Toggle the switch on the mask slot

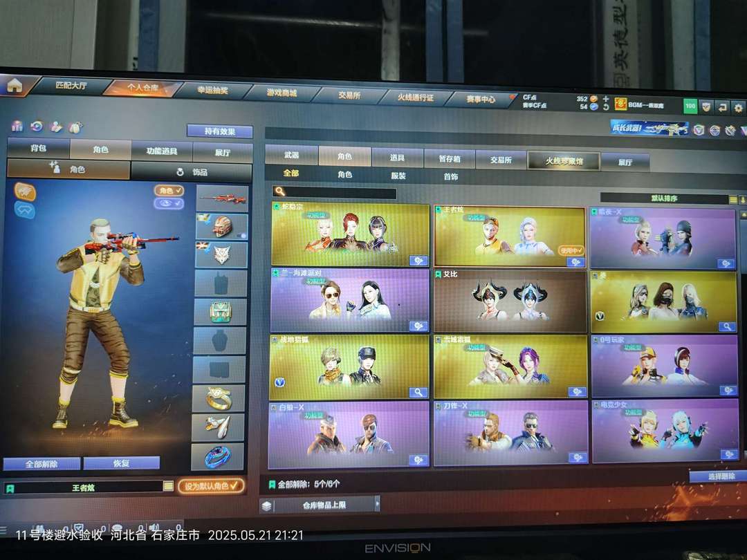click(241, 235)
